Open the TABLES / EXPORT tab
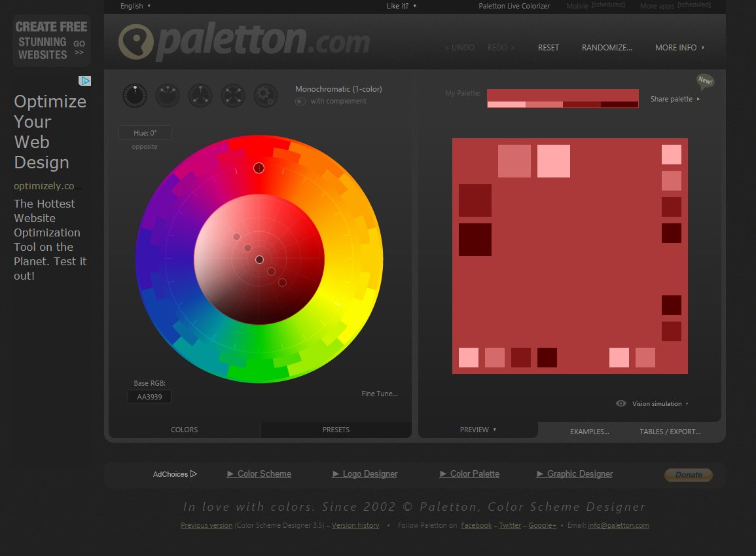756x556 pixels. pyautogui.click(x=670, y=432)
